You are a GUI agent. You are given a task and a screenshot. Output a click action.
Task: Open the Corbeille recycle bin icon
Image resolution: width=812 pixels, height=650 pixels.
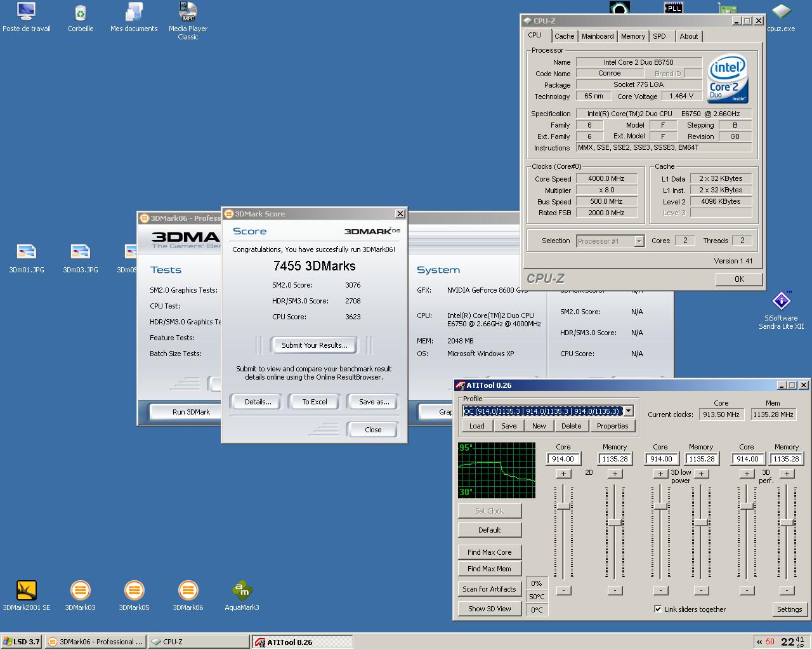(x=81, y=17)
